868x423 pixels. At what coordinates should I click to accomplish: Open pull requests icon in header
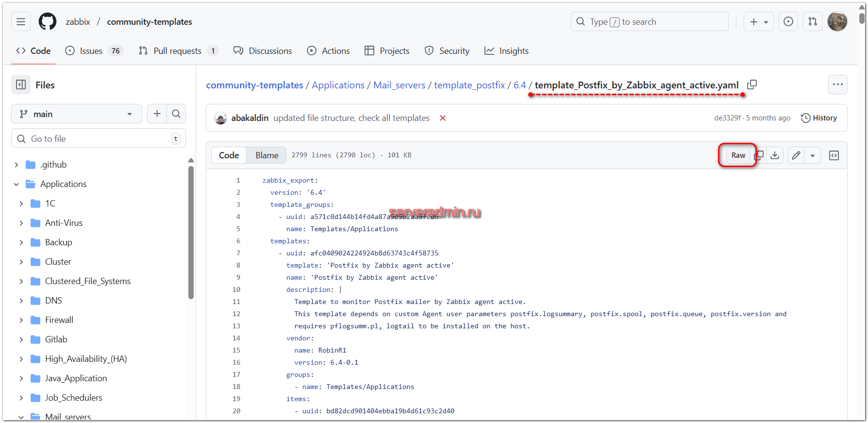pyautogui.click(x=813, y=22)
